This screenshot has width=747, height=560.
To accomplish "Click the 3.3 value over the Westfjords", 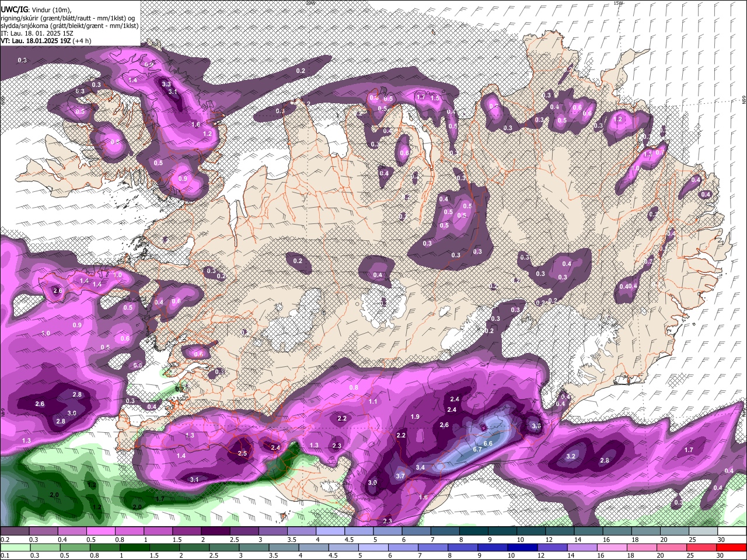I will point(166,84).
